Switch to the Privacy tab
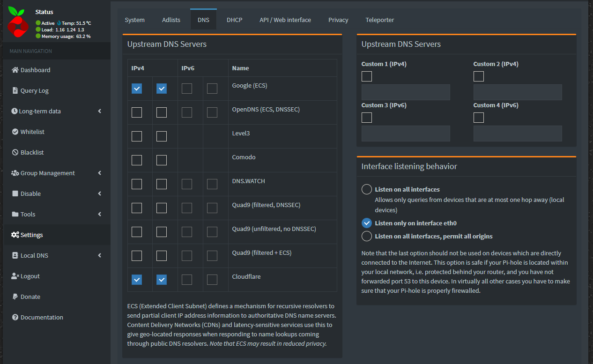 pos(338,20)
